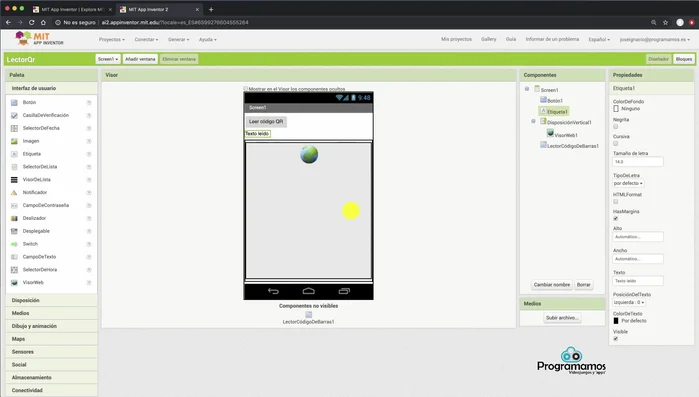Click Subir archivo button
Viewport: 699px width, 397px height.
click(x=562, y=318)
